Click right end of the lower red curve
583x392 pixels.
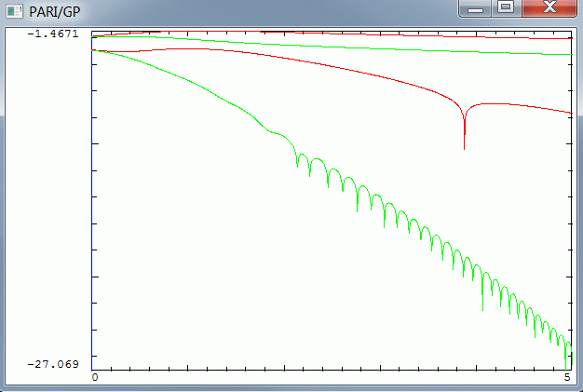(x=566, y=113)
